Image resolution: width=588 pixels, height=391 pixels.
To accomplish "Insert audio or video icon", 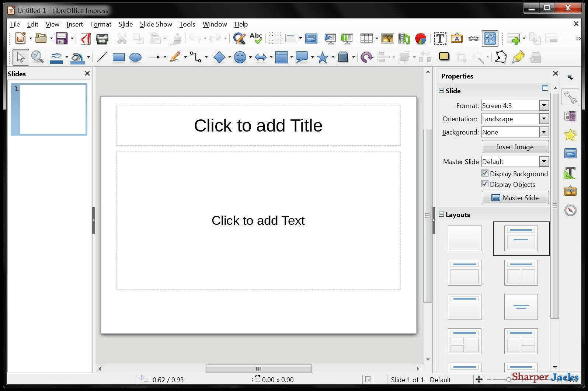I will point(404,38).
